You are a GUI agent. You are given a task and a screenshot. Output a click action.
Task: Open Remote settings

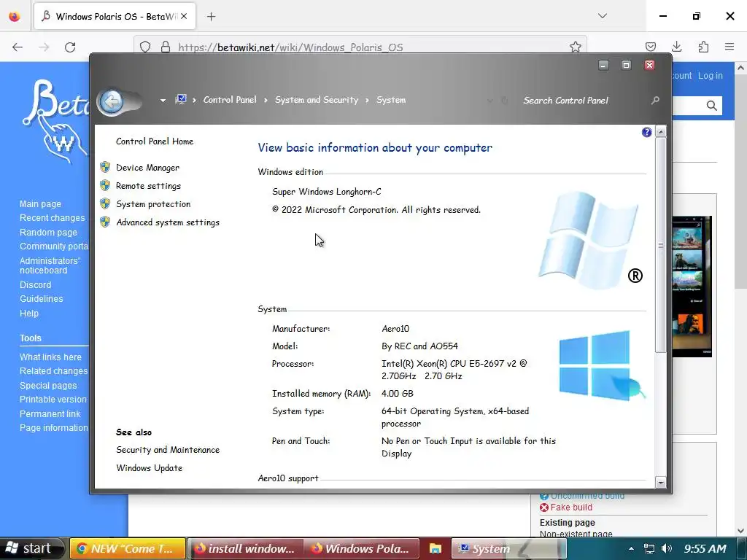148,186
